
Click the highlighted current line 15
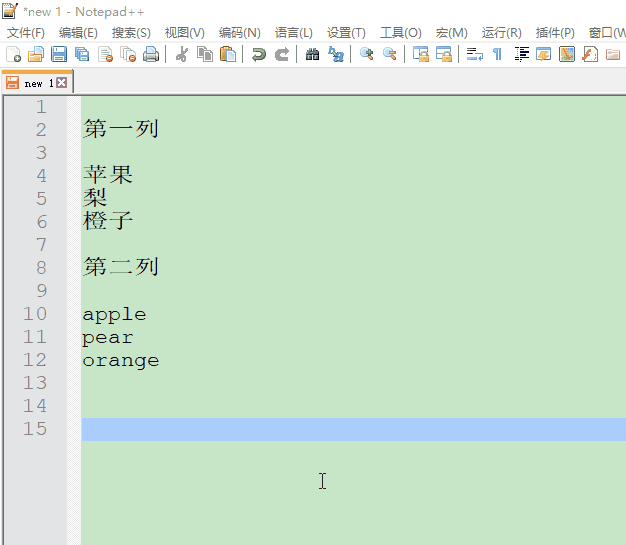click(354, 429)
